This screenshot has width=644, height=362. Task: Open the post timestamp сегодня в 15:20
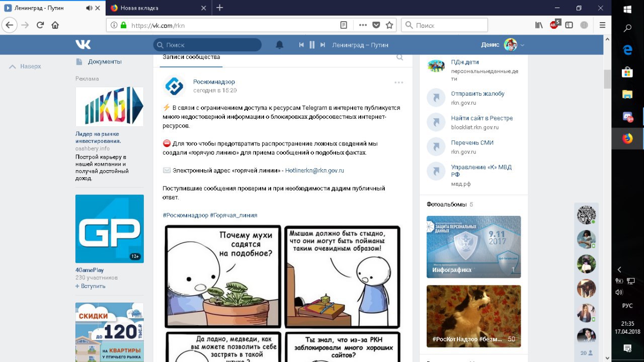tap(215, 91)
